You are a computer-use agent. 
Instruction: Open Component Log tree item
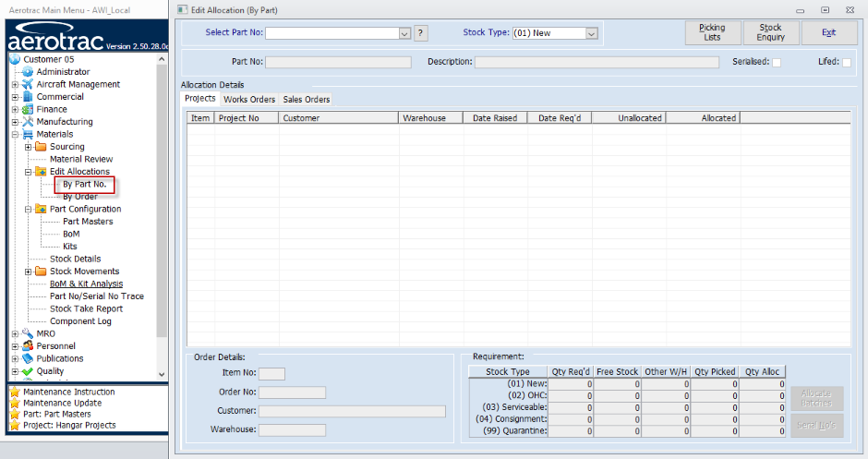pyautogui.click(x=80, y=321)
